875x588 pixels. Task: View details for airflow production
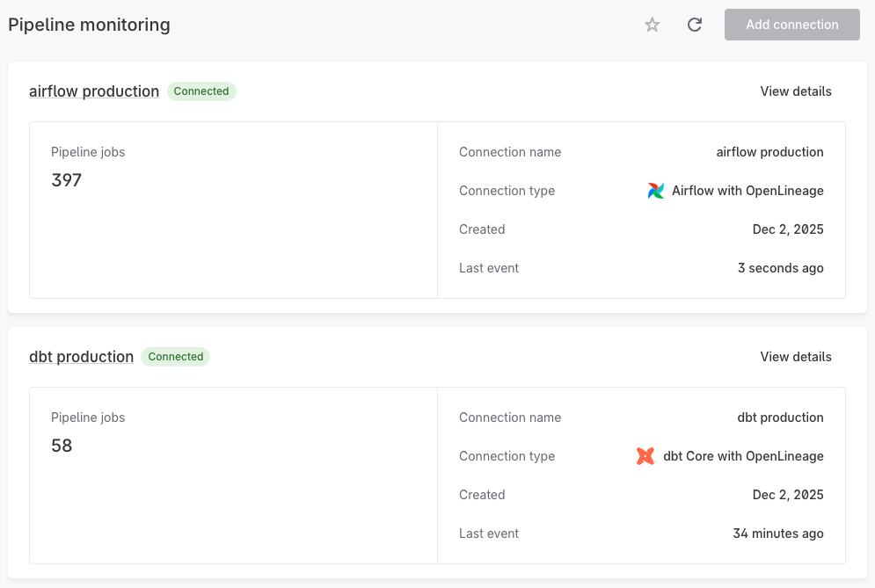click(x=795, y=91)
